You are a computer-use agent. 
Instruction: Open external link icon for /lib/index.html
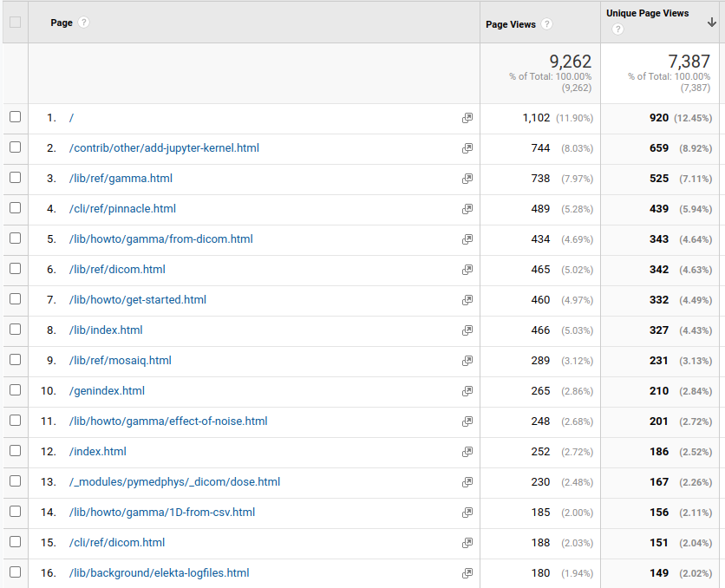coord(467,330)
